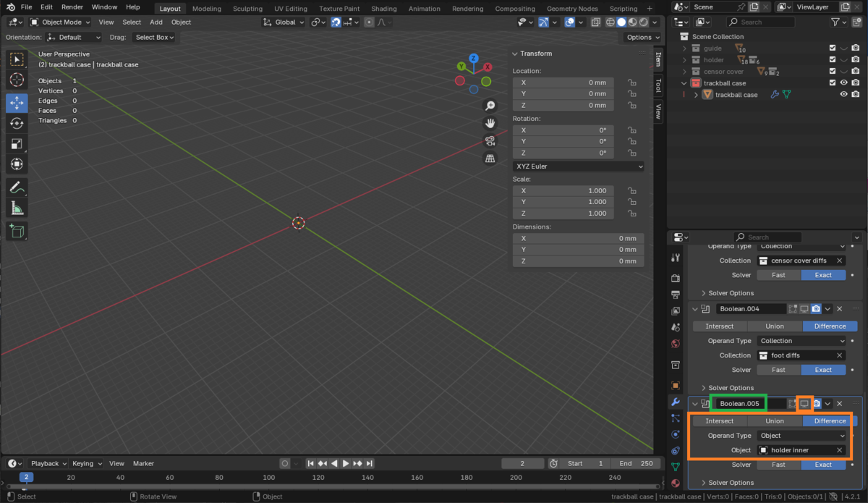Hide trackball case collection with eye icon
The image size is (868, 503).
click(x=843, y=83)
